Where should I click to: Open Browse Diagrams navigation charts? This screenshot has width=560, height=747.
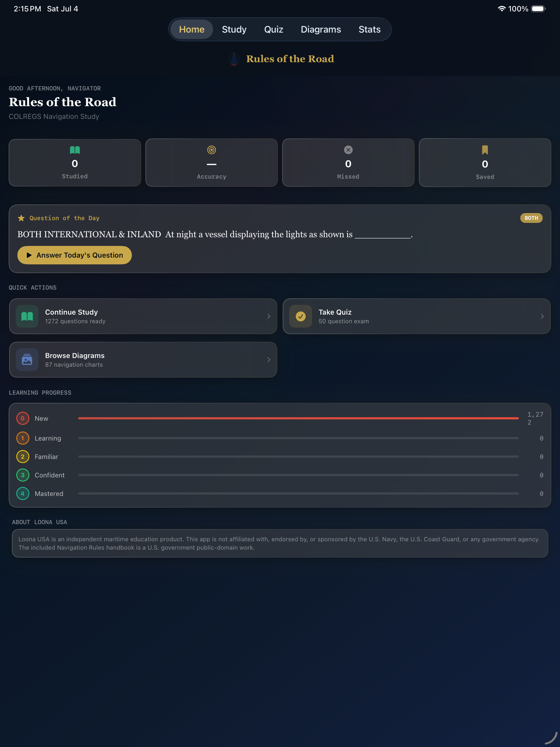point(143,360)
